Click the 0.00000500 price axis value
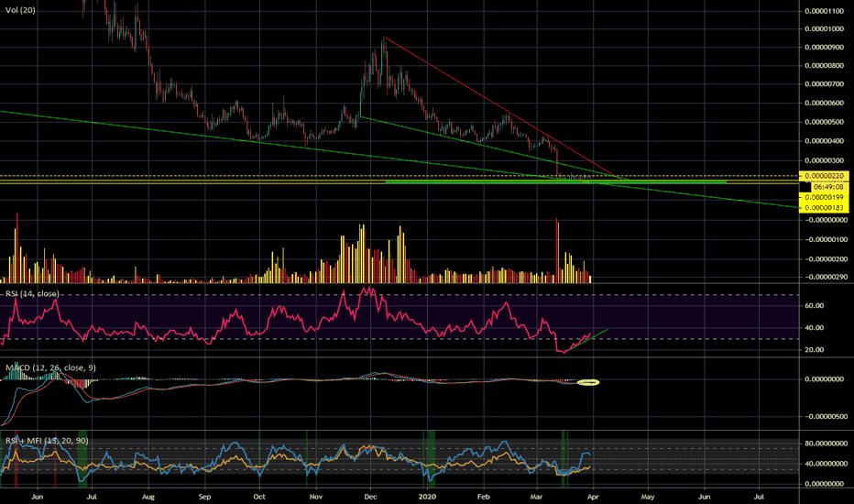The height and width of the screenshot is (504, 854). 825,122
